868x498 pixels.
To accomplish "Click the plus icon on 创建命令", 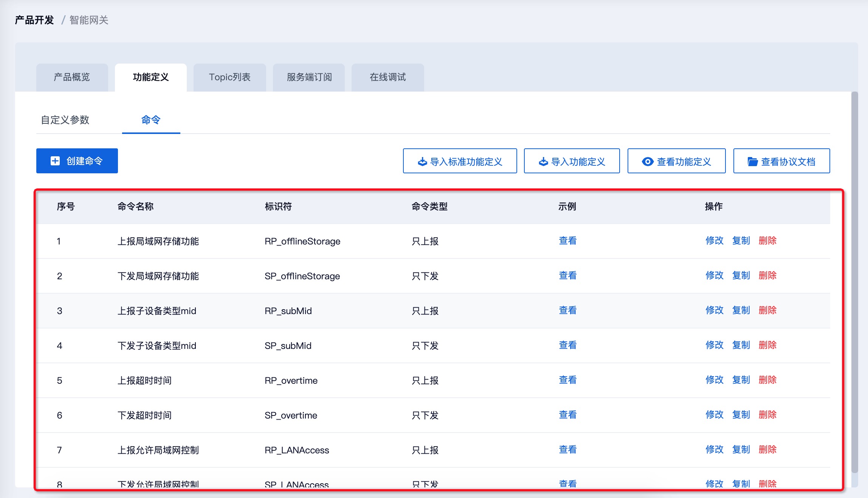I will coord(55,161).
